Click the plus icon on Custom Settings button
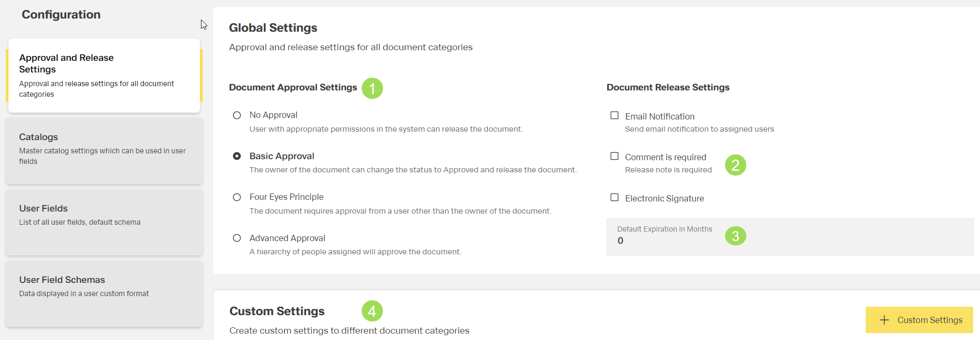980x340 pixels. (x=884, y=320)
